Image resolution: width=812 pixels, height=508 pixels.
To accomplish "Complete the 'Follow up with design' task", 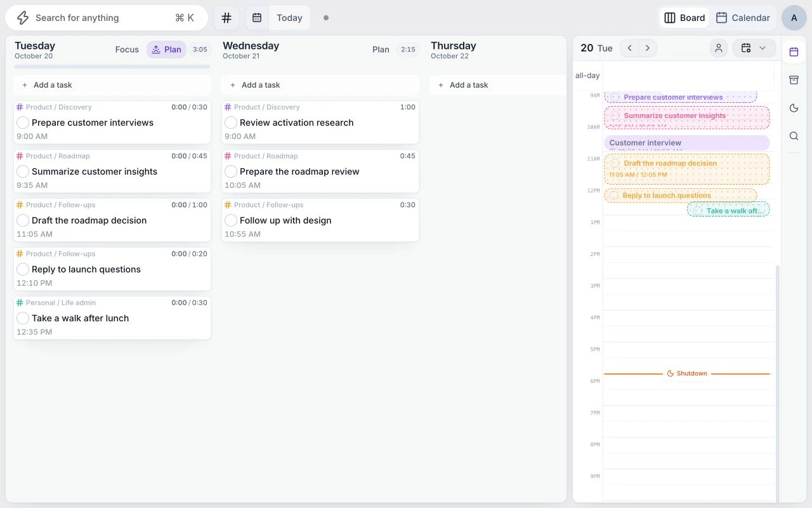I will (231, 220).
